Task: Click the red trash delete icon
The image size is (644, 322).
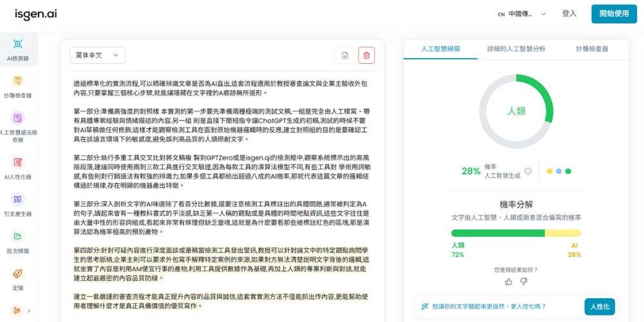Action: [x=366, y=55]
